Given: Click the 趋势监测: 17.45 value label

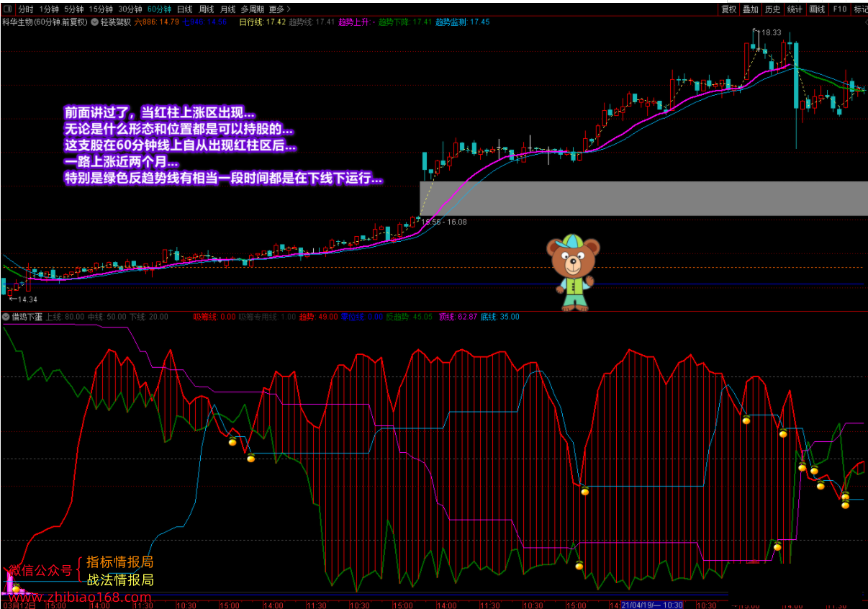Looking at the screenshot, I should (x=462, y=22).
